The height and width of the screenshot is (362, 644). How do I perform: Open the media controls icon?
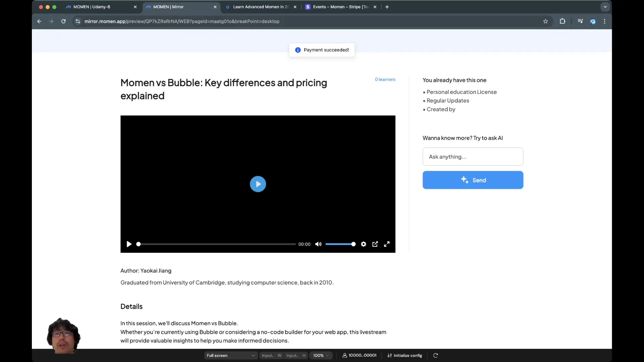[580, 21]
